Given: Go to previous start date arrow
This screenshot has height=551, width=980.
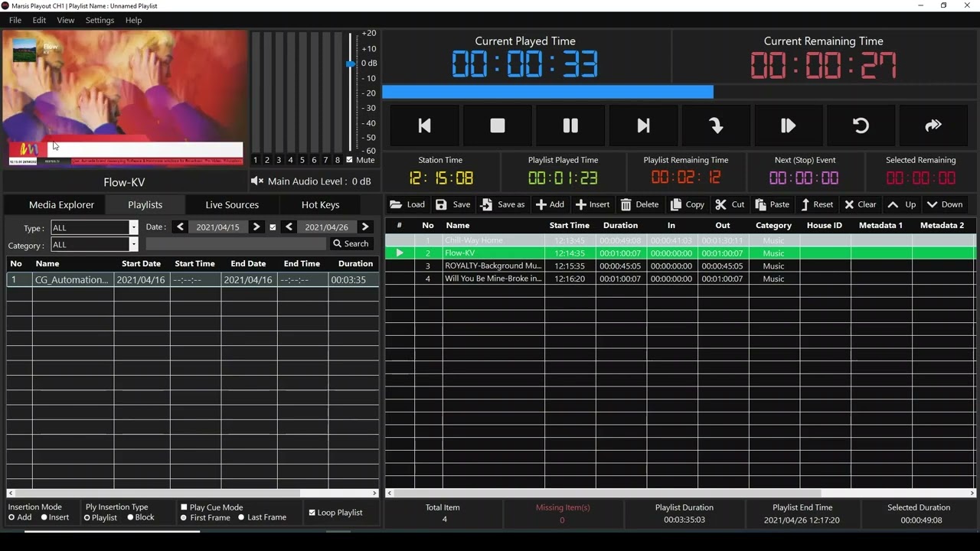Looking at the screenshot, I should (x=180, y=227).
